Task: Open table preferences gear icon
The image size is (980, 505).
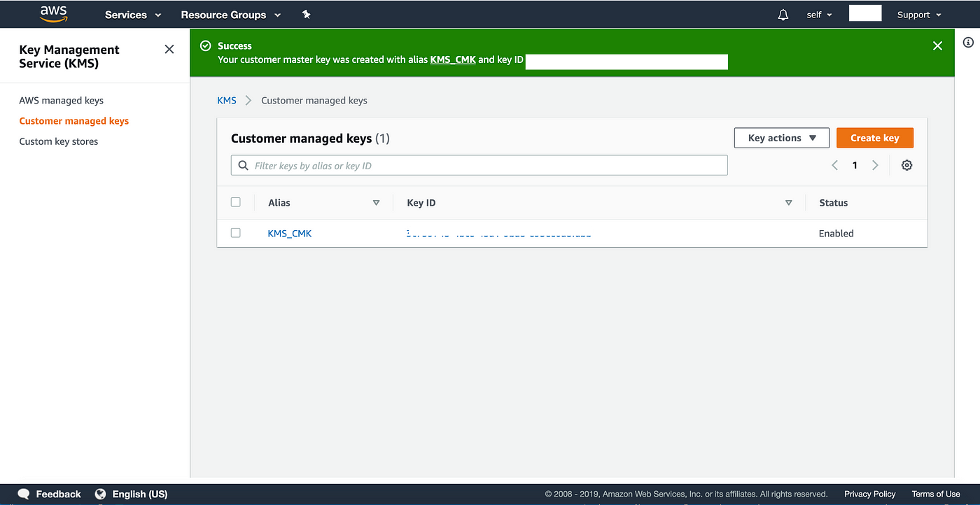Action: [906, 165]
